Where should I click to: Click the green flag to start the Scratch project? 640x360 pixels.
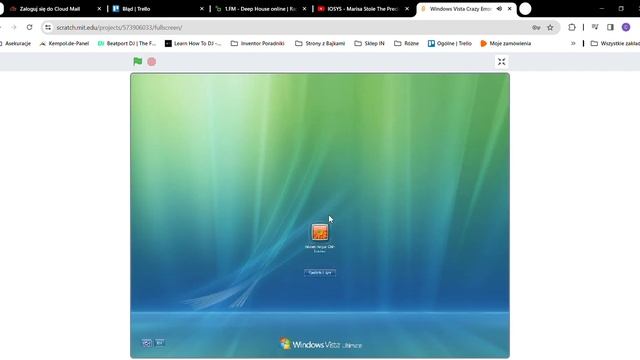point(138,62)
